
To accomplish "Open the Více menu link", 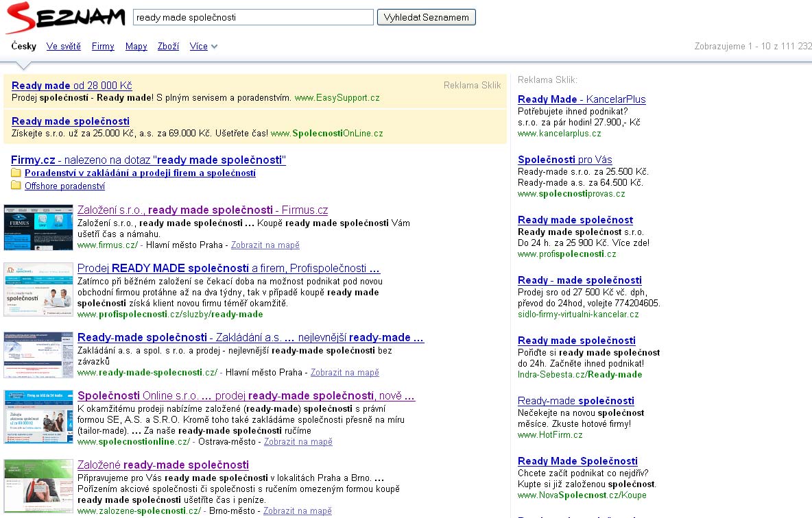I will 199,46.
